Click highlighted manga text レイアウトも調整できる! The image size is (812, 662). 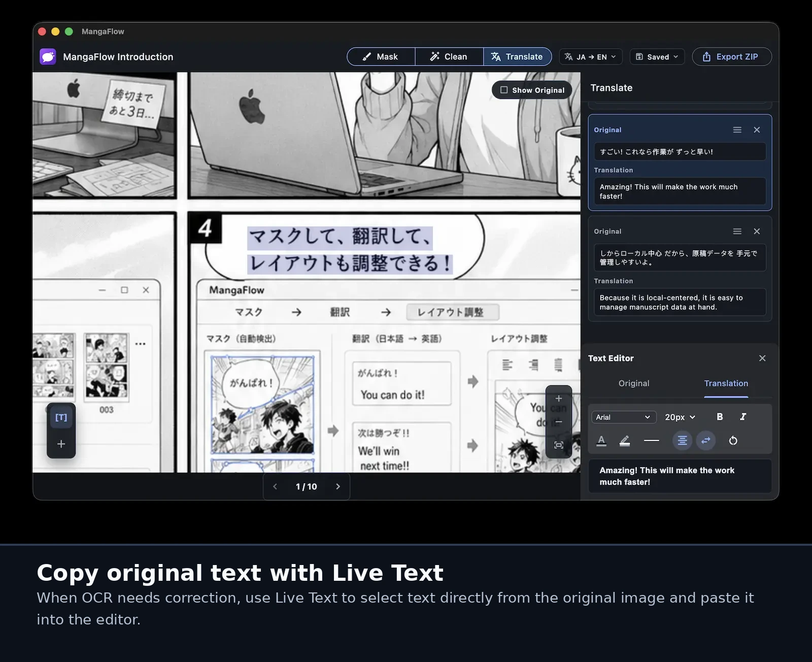pos(350,263)
